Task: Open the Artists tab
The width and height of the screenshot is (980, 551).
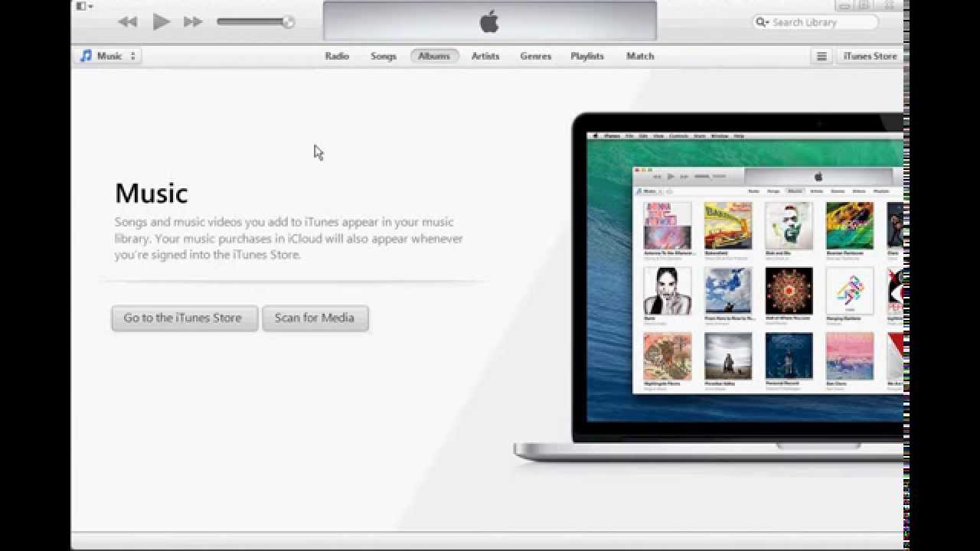Action: (x=485, y=56)
